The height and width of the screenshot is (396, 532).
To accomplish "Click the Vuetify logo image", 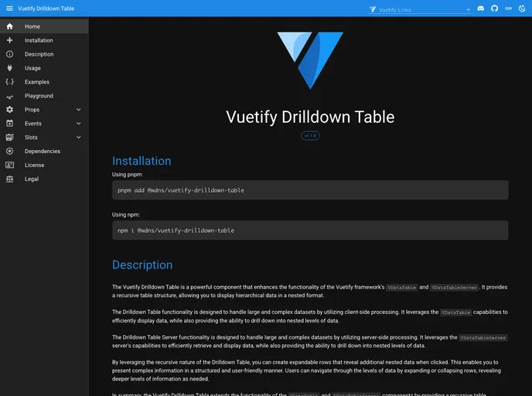I will (x=310, y=60).
